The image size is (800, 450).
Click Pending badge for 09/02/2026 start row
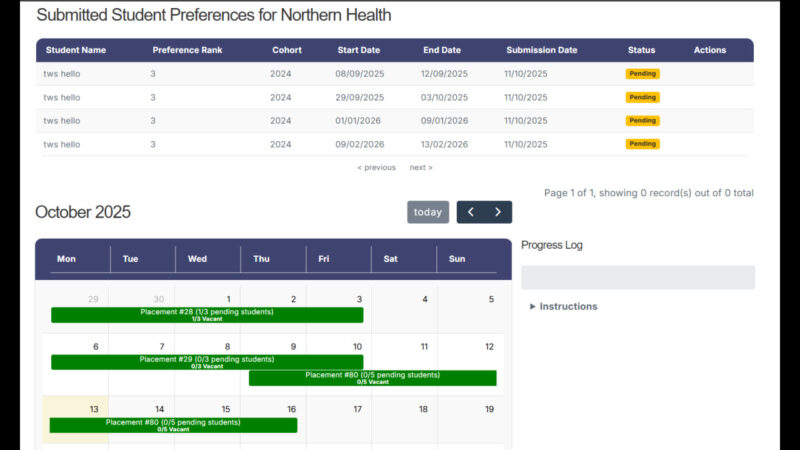click(642, 144)
